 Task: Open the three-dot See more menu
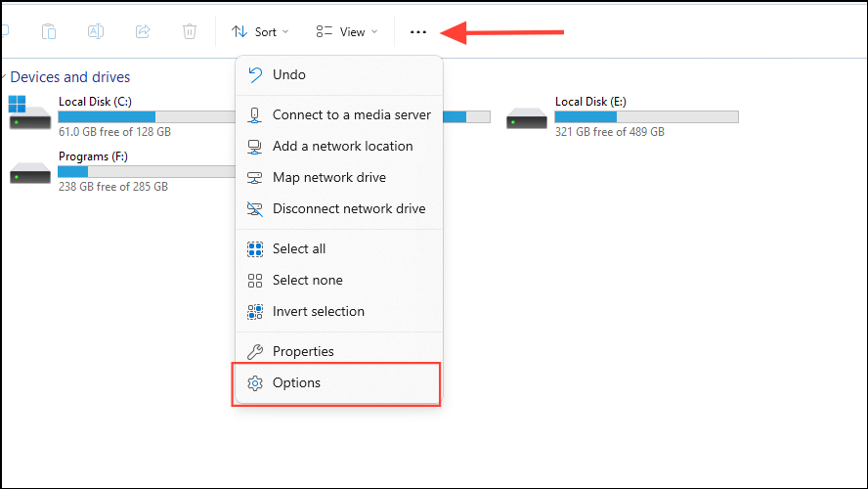418,32
